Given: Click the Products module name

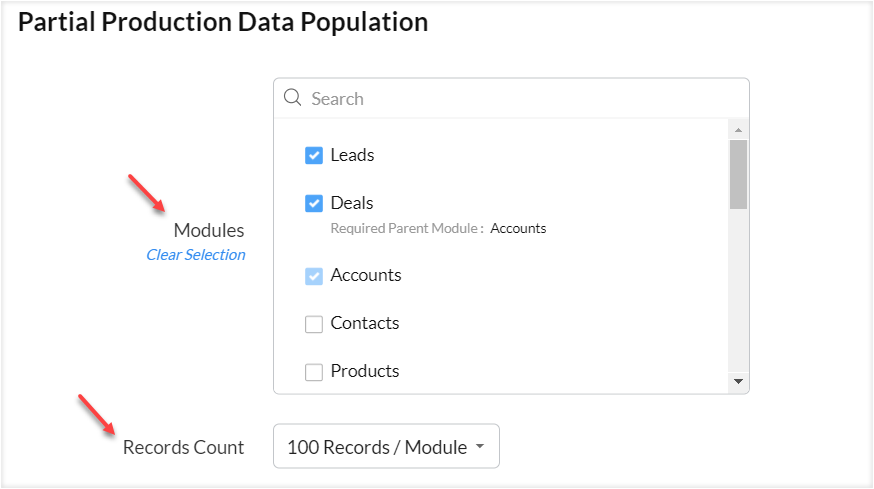Looking at the screenshot, I should (365, 371).
